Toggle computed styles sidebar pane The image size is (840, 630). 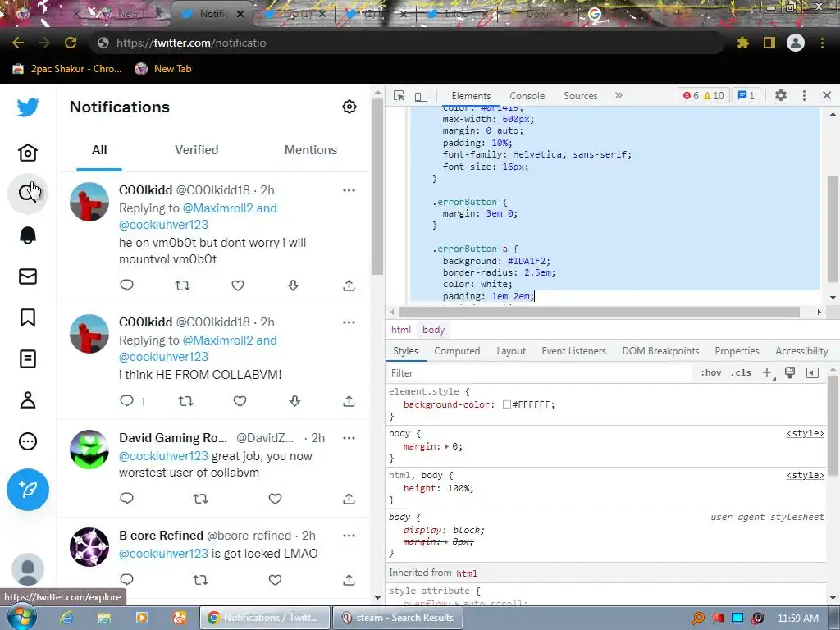click(x=812, y=373)
